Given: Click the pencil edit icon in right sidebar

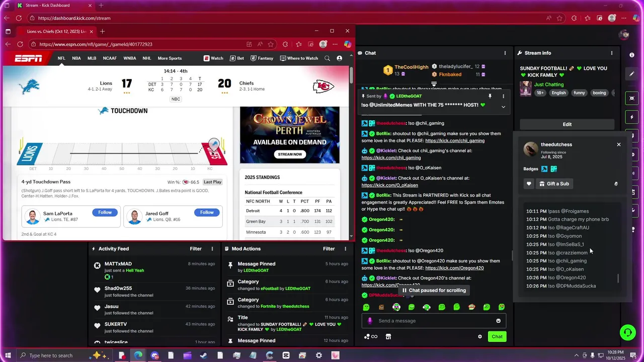Looking at the screenshot, I should [x=632, y=74].
